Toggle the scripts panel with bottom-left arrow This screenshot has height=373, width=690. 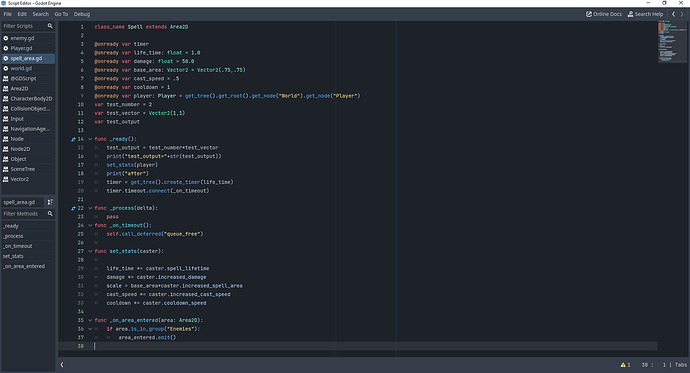pyautogui.click(x=62, y=365)
